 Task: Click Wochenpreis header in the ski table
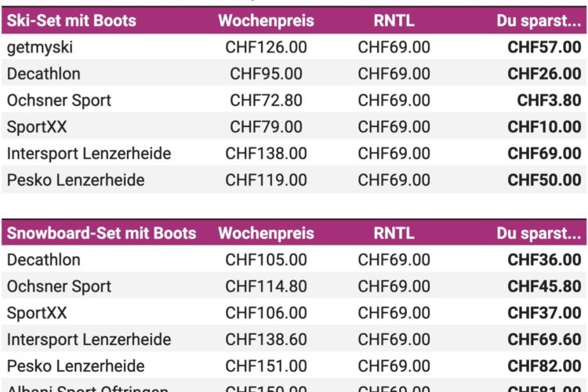[x=266, y=20]
